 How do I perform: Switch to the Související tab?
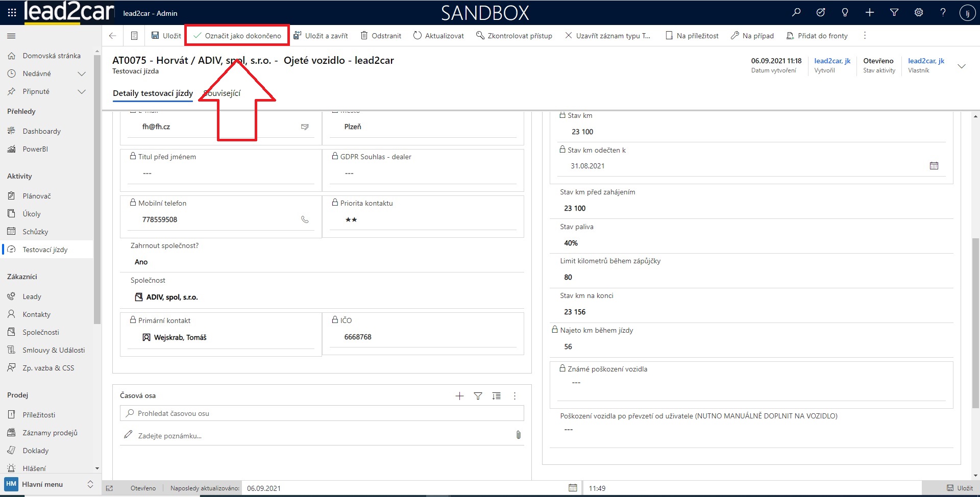(223, 93)
